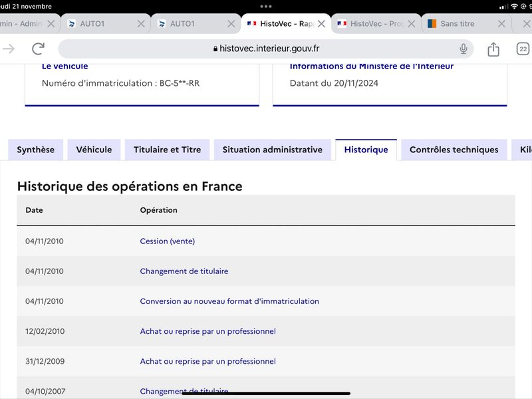The height and width of the screenshot is (399, 532).
Task: Close the HistoVec Pro tab
Action: [411, 24]
